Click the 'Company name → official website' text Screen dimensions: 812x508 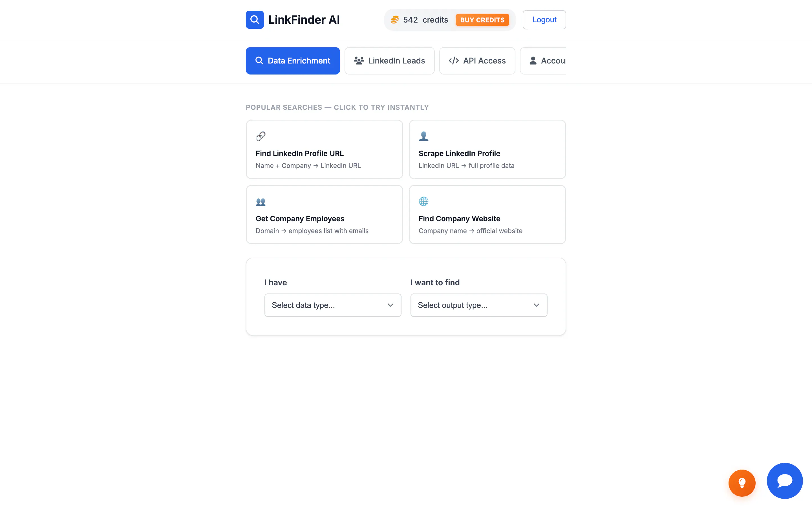[470, 231]
